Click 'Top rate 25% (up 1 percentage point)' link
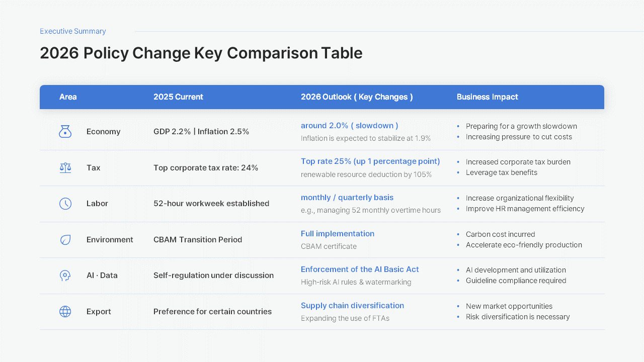Viewport: 644px width, 362px height. tap(370, 161)
